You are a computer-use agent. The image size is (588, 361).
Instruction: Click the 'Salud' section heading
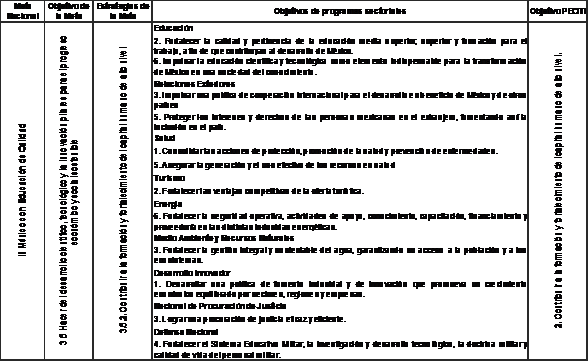(x=164, y=138)
